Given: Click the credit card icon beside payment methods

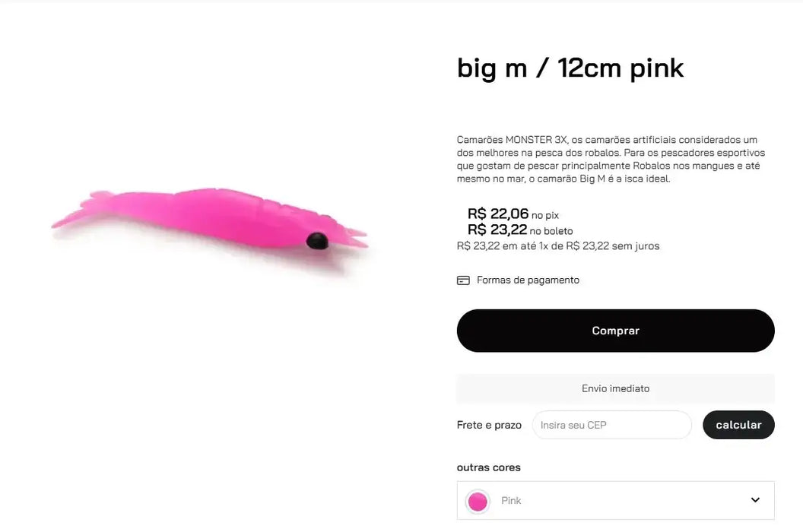Looking at the screenshot, I should tap(463, 280).
